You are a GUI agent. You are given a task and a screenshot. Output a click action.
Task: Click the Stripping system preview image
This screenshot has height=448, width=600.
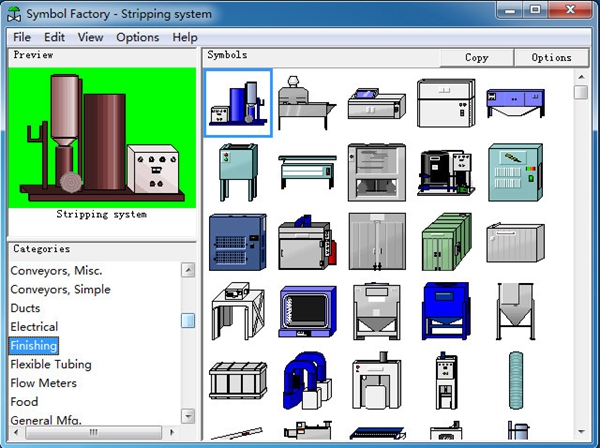tap(102, 138)
